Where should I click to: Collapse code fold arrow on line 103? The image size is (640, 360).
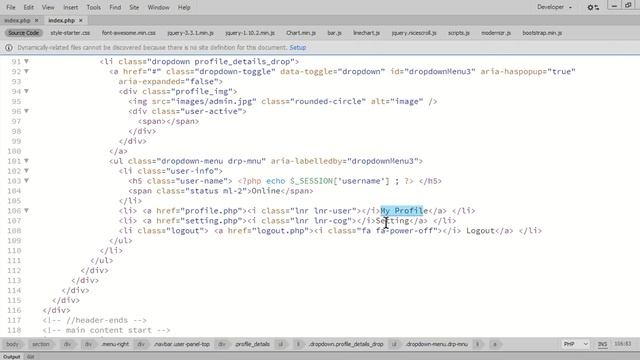(26, 181)
